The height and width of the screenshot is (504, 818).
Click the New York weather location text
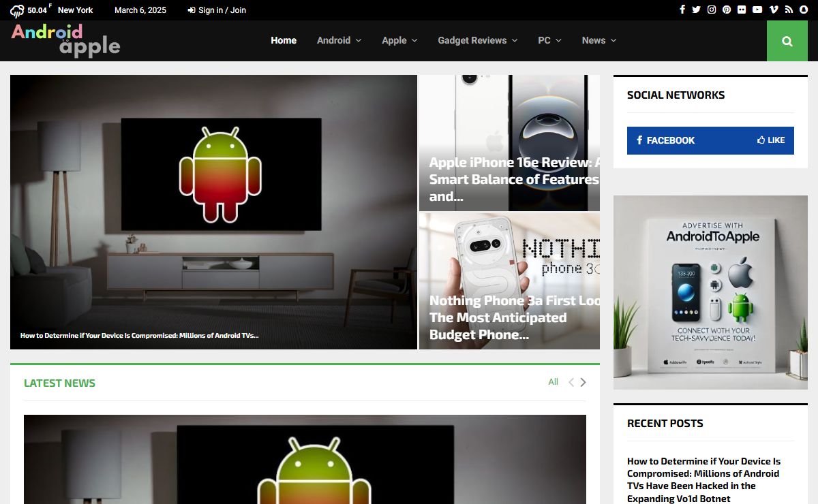76,10
